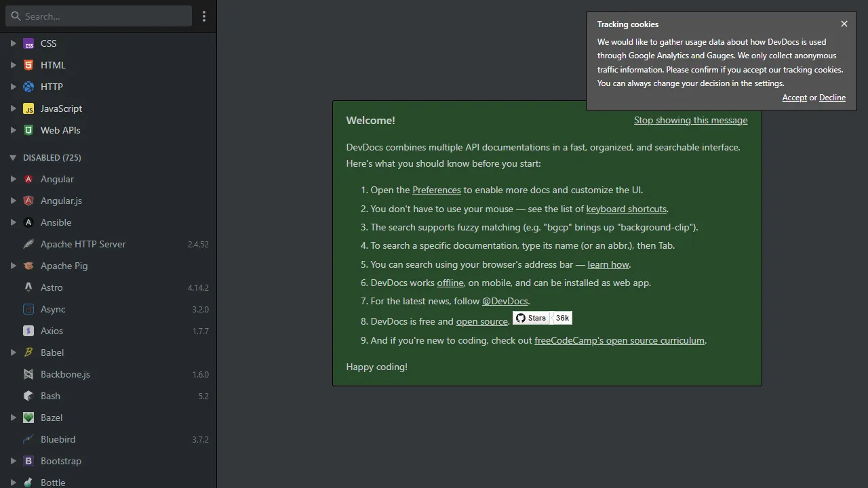Click the Bluebird version 3.7.2
The image size is (868, 488).
click(200, 440)
